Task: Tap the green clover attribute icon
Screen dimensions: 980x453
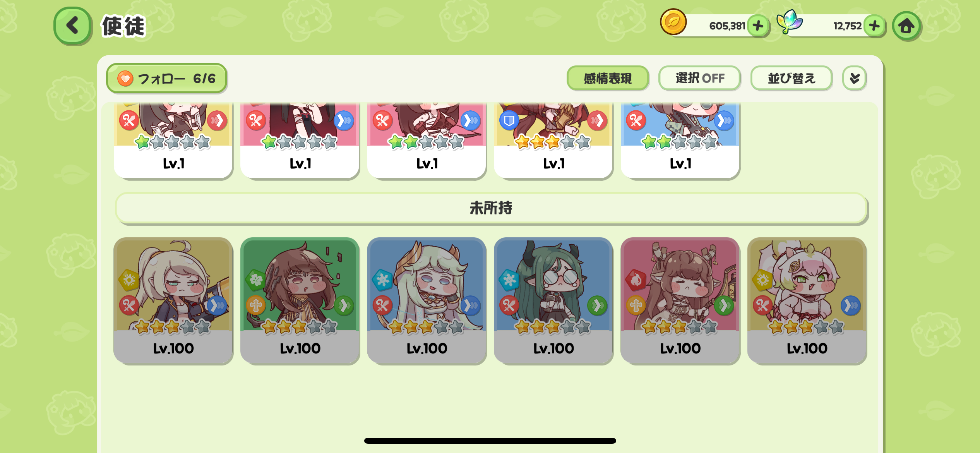Action: pos(256,280)
